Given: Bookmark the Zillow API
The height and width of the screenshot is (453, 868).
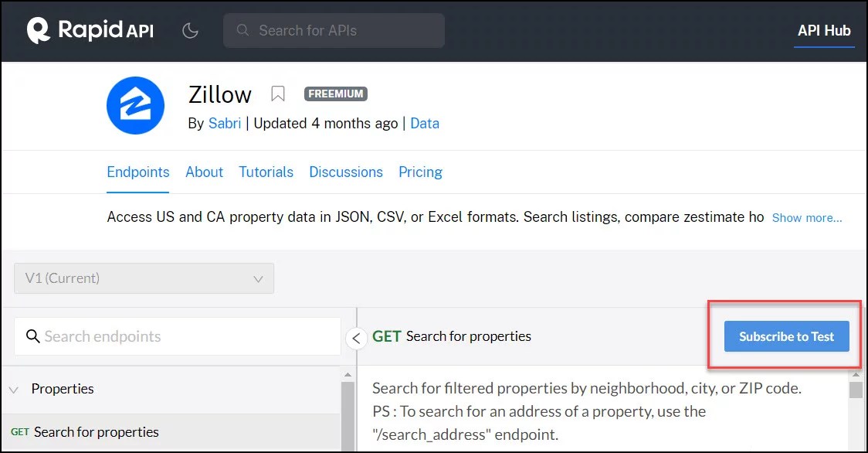Looking at the screenshot, I should pyautogui.click(x=277, y=94).
